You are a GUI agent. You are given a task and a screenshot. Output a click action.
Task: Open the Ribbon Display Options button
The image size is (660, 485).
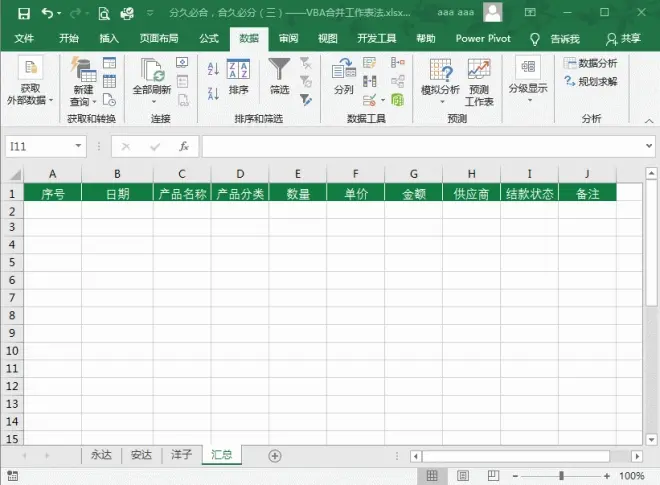pyautogui.click(x=530, y=13)
